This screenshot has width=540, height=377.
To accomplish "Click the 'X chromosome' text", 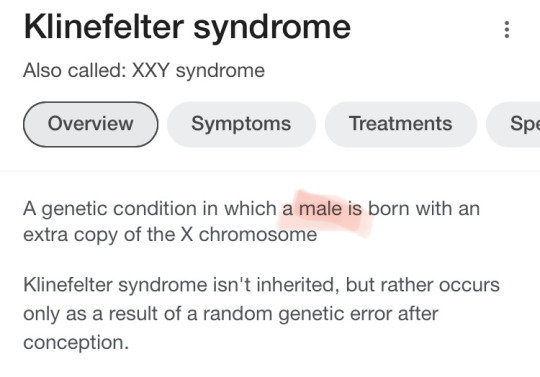I will [x=249, y=235].
